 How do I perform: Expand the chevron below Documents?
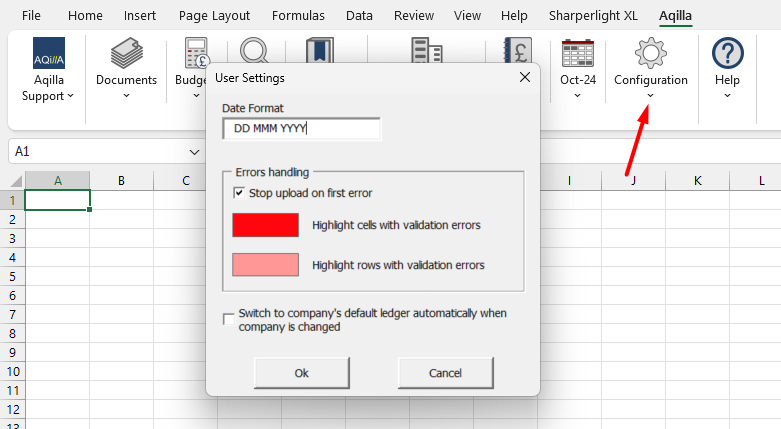click(x=126, y=96)
